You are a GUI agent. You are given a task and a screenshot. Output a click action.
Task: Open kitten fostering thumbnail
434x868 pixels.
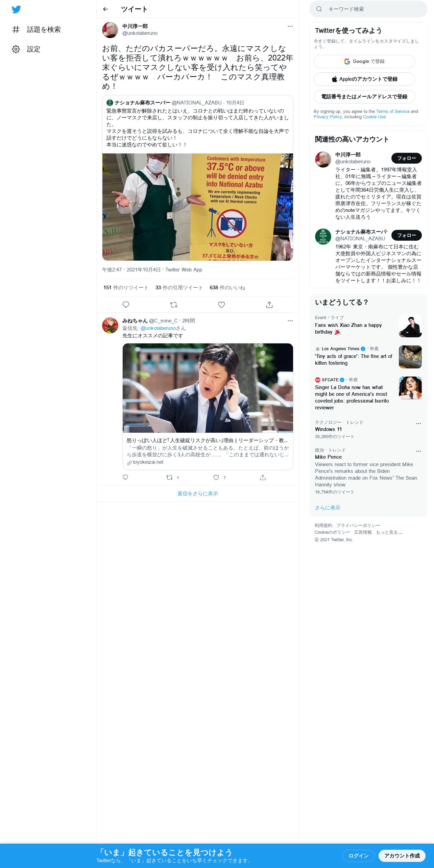tap(410, 357)
